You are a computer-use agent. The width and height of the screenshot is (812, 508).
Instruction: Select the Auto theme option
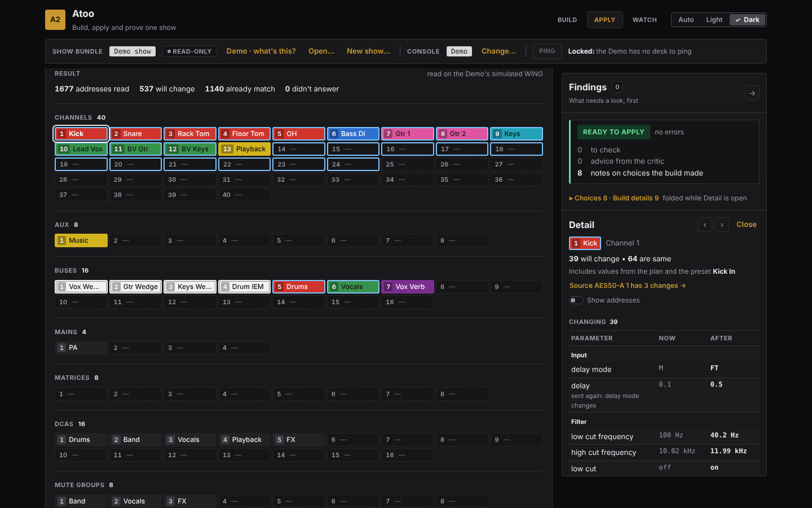pos(686,20)
